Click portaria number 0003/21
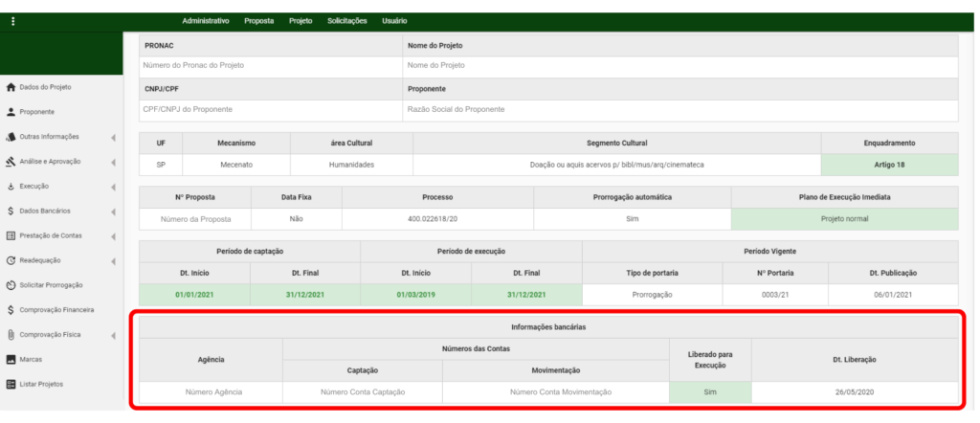Image resolution: width=980 pixels, height=423 pixels. 775,295
